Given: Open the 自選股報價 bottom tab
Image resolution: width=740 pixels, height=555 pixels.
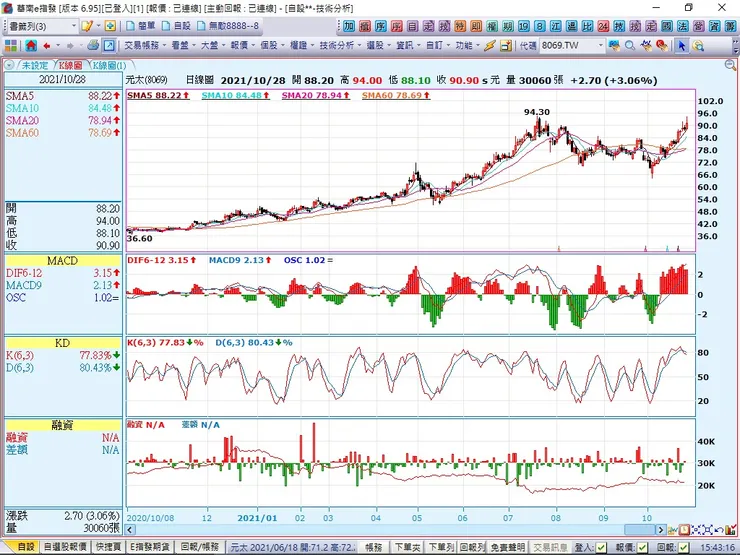Looking at the screenshot, I should coord(65,547).
